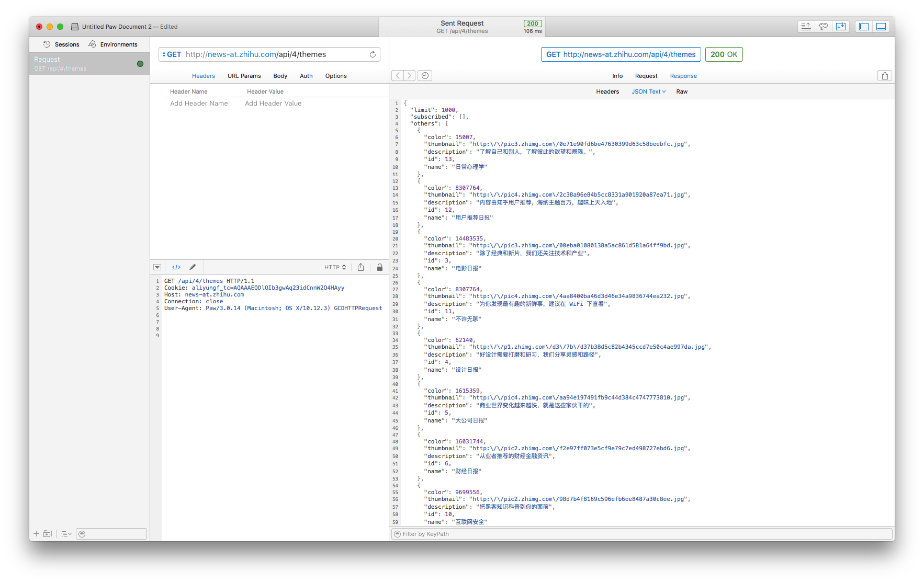
Task: Click the Header Name column header
Action: coord(189,92)
